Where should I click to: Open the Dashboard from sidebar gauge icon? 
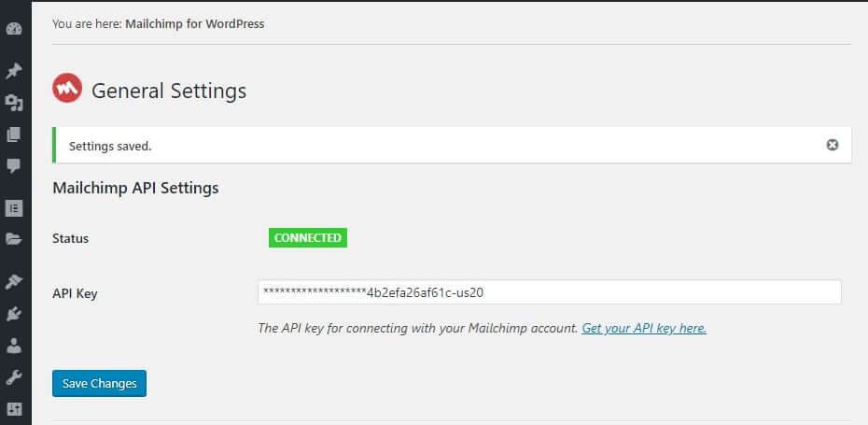14,29
